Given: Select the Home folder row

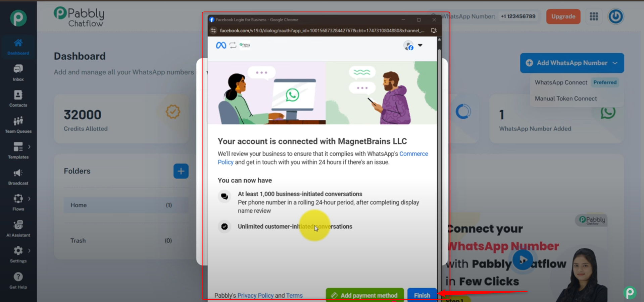Looking at the screenshot, I should click(x=126, y=205).
